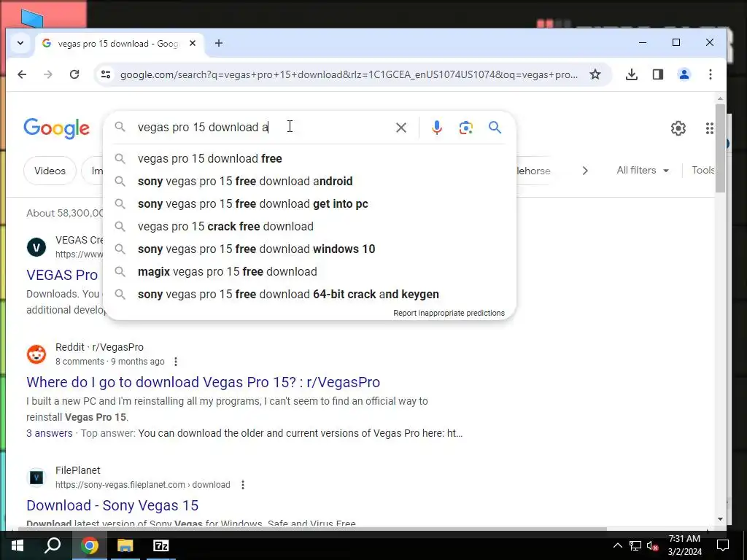This screenshot has height=560, width=747.
Task: Open File Explorer from taskbar
Action: coord(125,545)
